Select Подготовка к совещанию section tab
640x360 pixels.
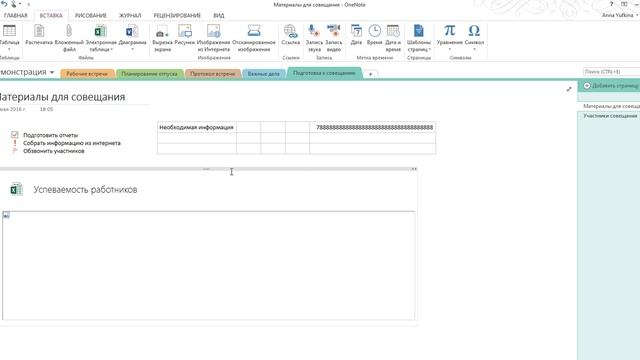pos(324,73)
